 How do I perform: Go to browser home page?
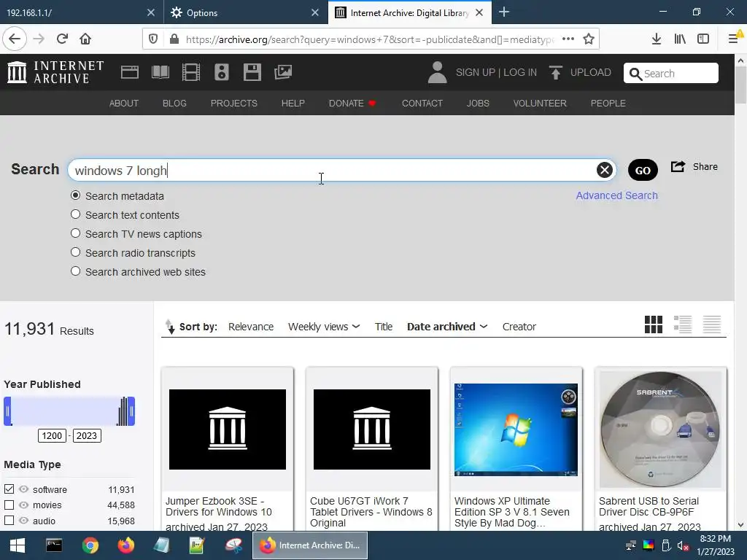click(x=85, y=39)
